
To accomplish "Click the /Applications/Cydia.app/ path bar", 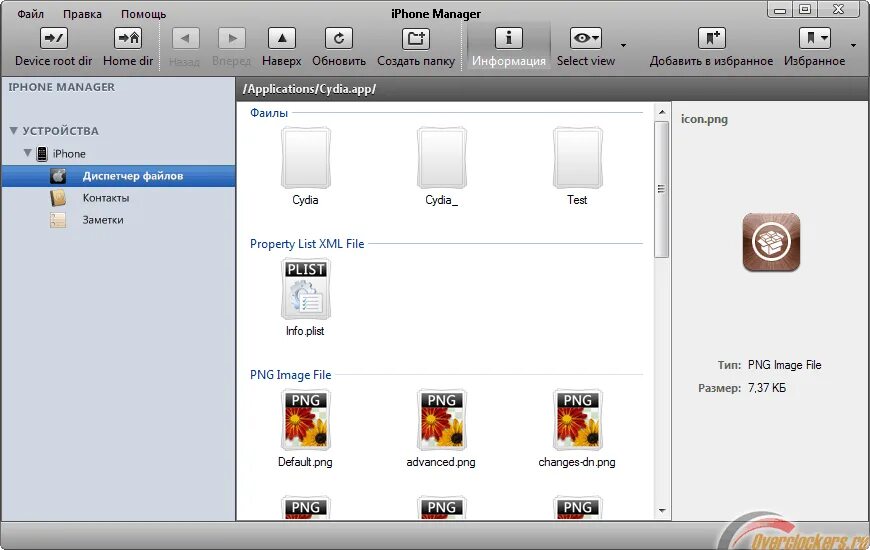I will [553, 89].
